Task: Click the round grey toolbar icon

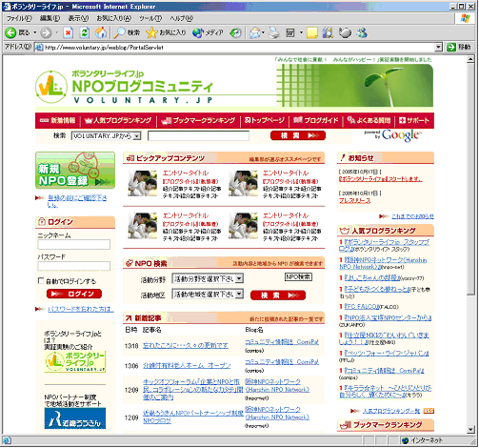Action: tap(345, 32)
